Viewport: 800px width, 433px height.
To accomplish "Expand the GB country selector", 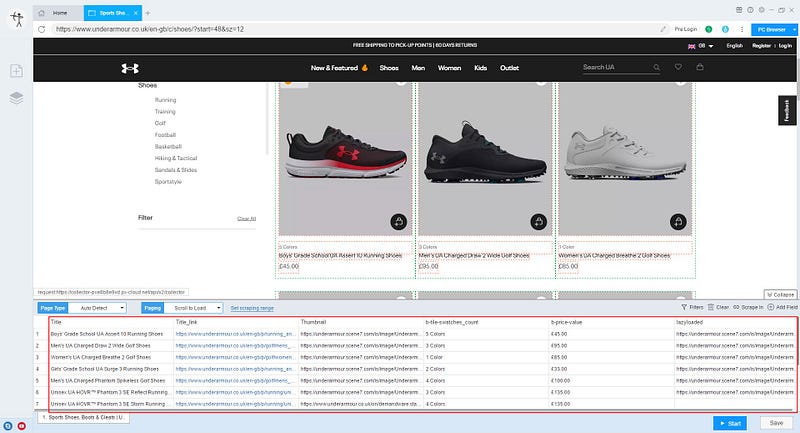I will pyautogui.click(x=704, y=46).
